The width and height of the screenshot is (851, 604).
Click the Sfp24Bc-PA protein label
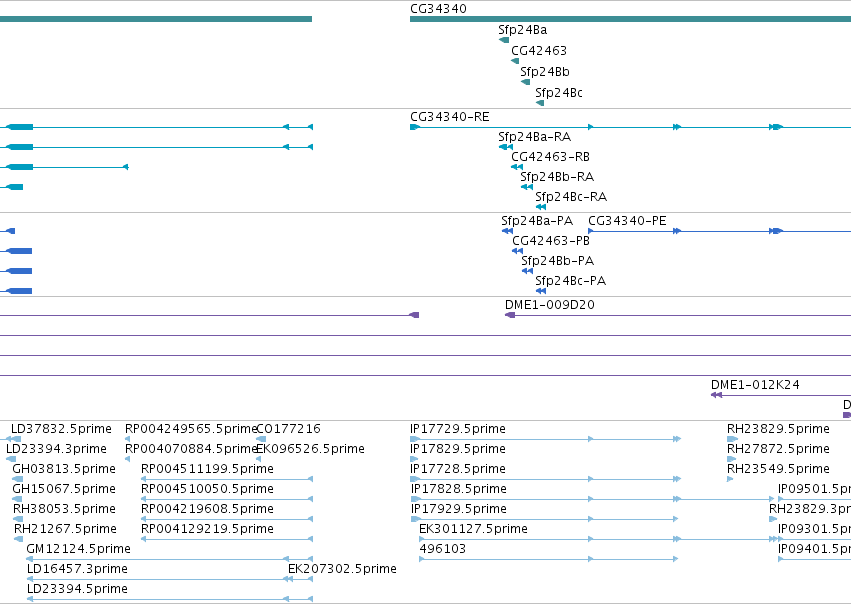[570, 281]
